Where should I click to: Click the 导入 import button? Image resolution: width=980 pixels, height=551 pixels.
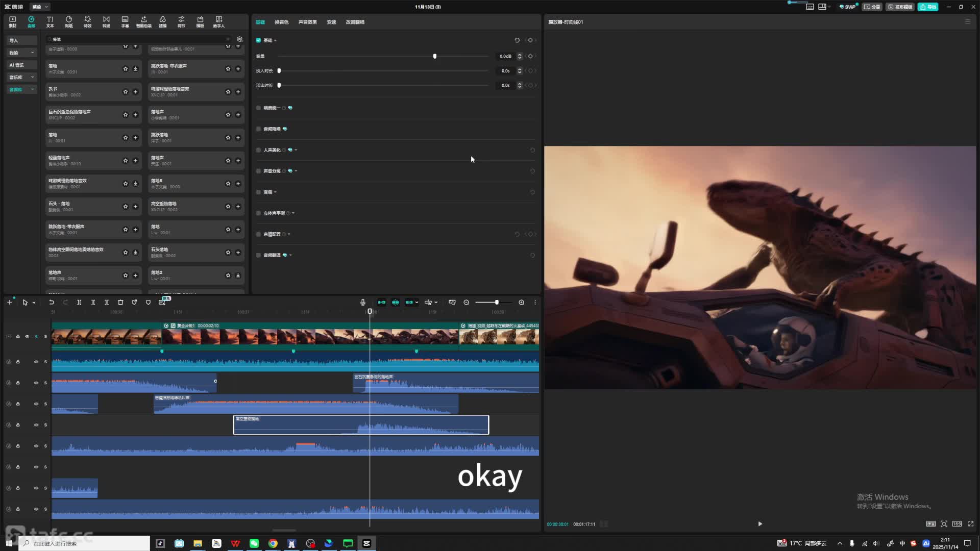(x=14, y=40)
